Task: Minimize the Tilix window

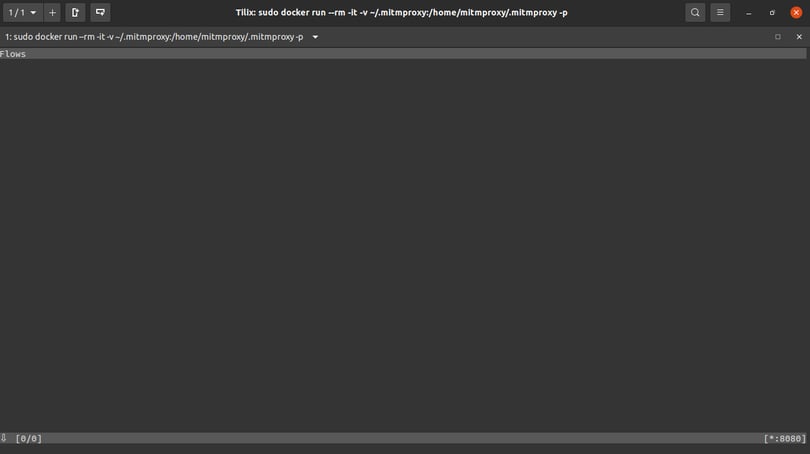Action: click(749, 13)
